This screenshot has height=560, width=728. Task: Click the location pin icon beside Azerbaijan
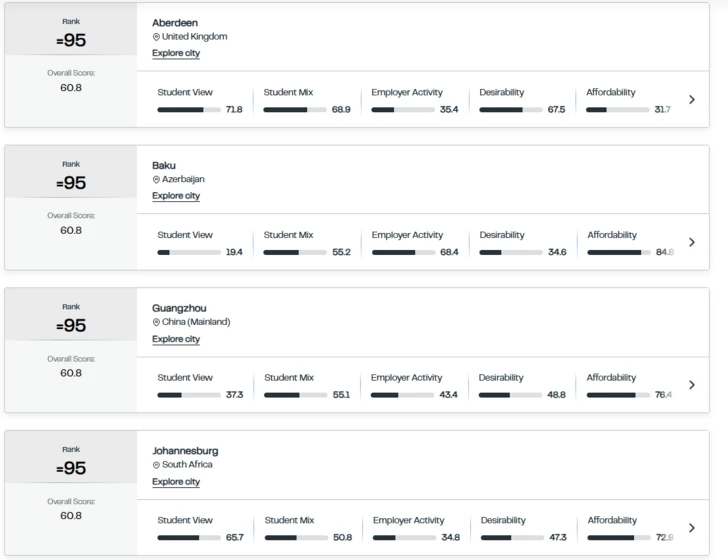click(156, 180)
